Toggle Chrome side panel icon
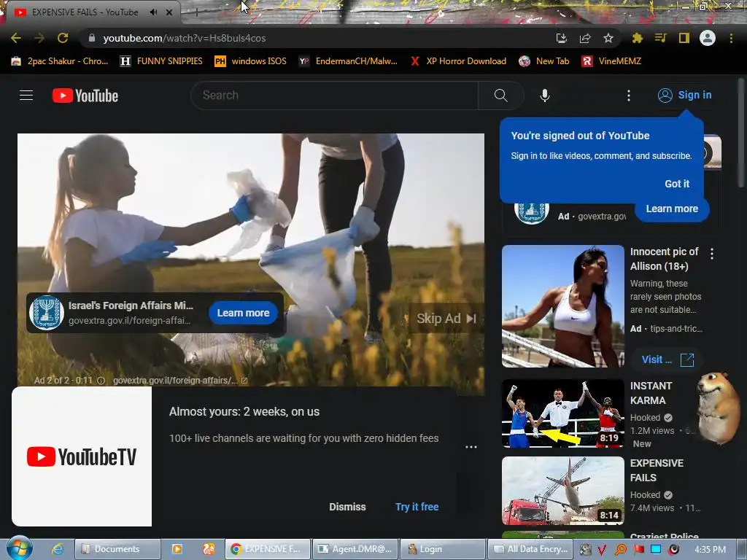Viewport: 747px width, 560px height. tap(684, 38)
